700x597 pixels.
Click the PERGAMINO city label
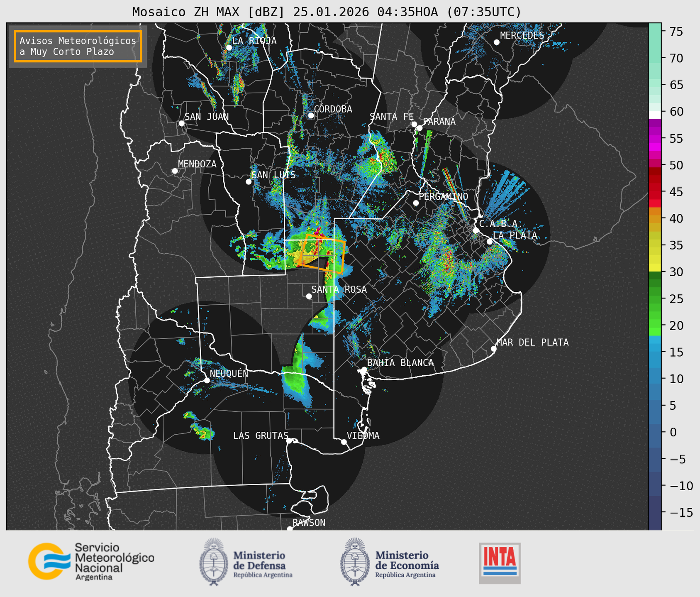click(x=444, y=196)
